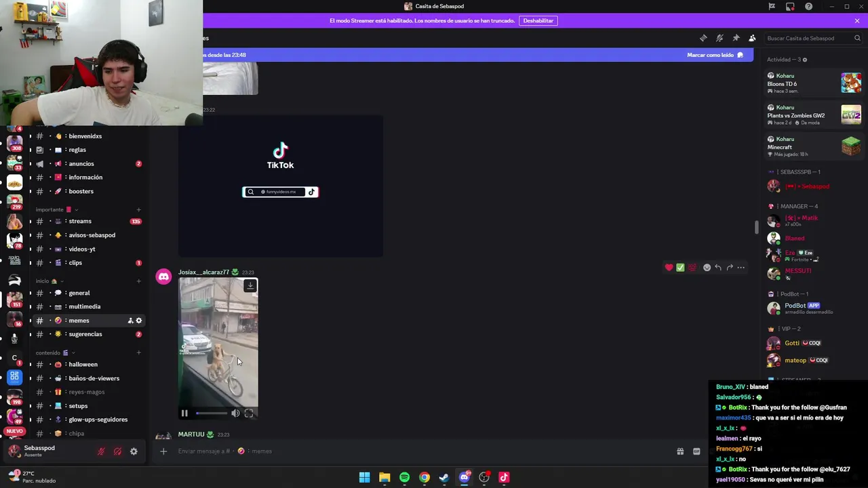Add heart reaction to Josiax message
The height and width of the screenshot is (488, 868).
(x=669, y=268)
